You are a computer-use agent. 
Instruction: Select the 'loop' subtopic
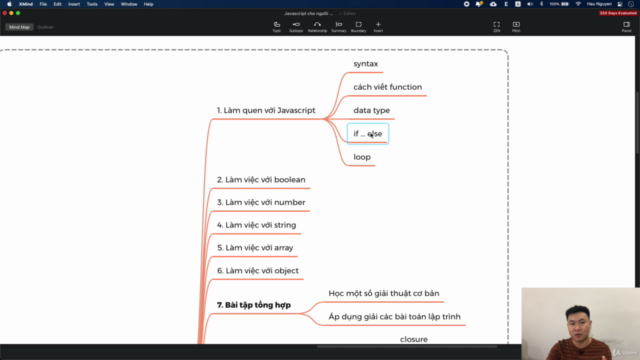click(x=362, y=157)
